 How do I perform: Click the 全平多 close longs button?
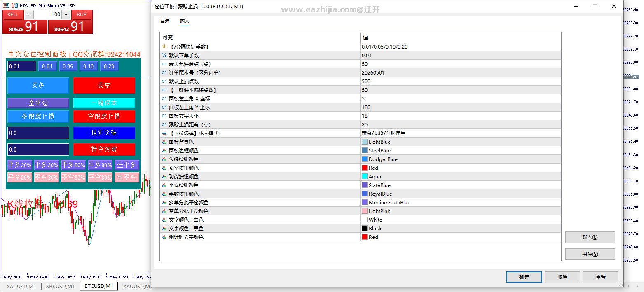point(127,165)
